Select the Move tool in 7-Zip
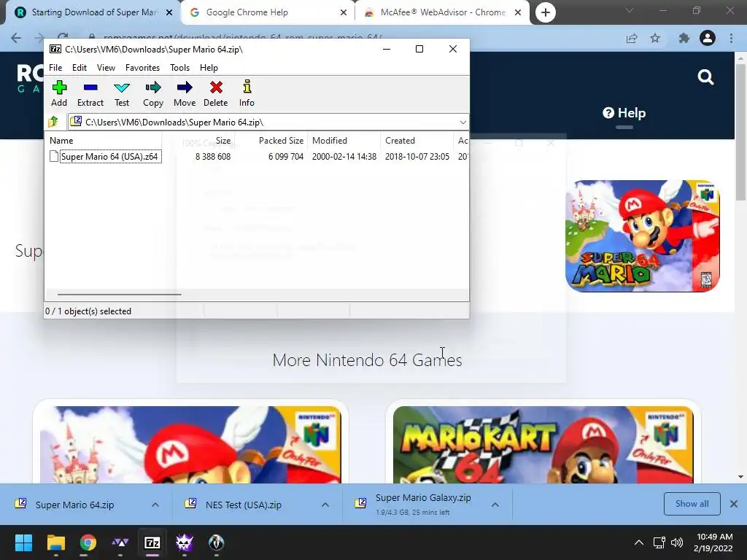The image size is (747, 560). point(185,93)
